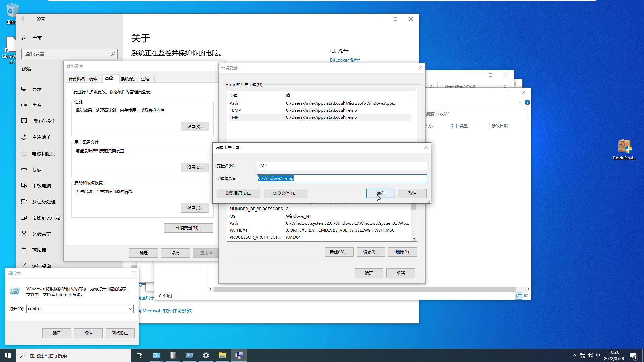Open Task View on the taskbar
The height and width of the screenshot is (362, 644).
pyautogui.click(x=140, y=355)
